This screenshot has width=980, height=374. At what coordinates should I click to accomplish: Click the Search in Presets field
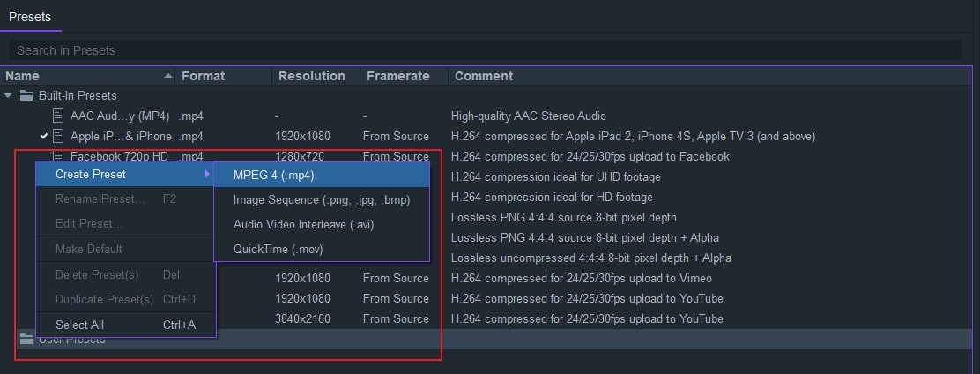(485, 50)
